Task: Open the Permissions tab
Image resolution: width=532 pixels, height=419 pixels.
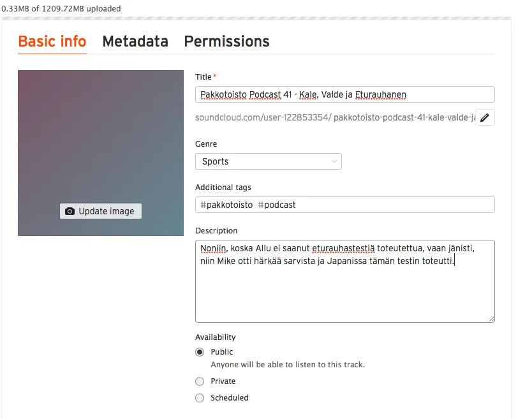Action: point(226,41)
